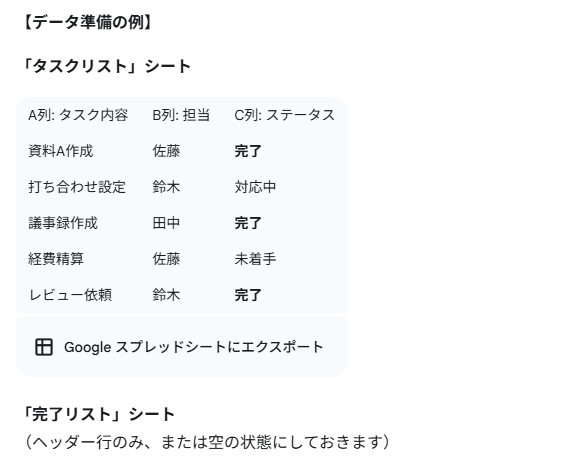The image size is (576, 461).
Task: Click the 経費精算 task cell
Action: pyautogui.click(x=56, y=259)
